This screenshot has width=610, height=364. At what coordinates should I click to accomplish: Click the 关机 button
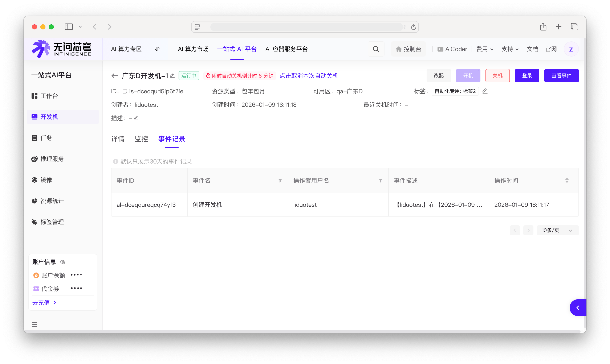click(x=497, y=76)
